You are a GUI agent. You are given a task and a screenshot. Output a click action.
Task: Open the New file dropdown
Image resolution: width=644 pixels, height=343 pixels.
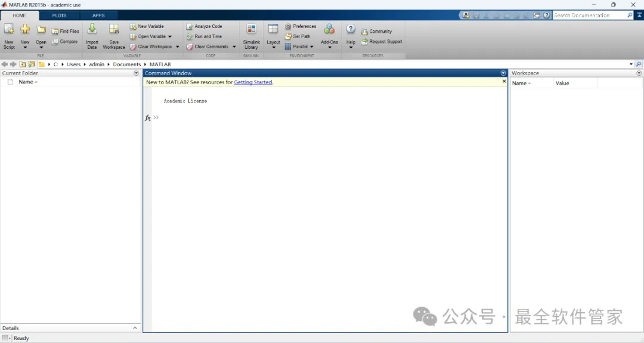coord(25,36)
